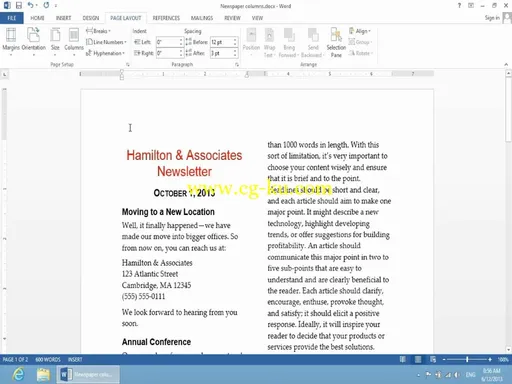Screen dimensions: 512x384
Task: Select the PAGE LAYOUT tab
Action: [x=126, y=18]
